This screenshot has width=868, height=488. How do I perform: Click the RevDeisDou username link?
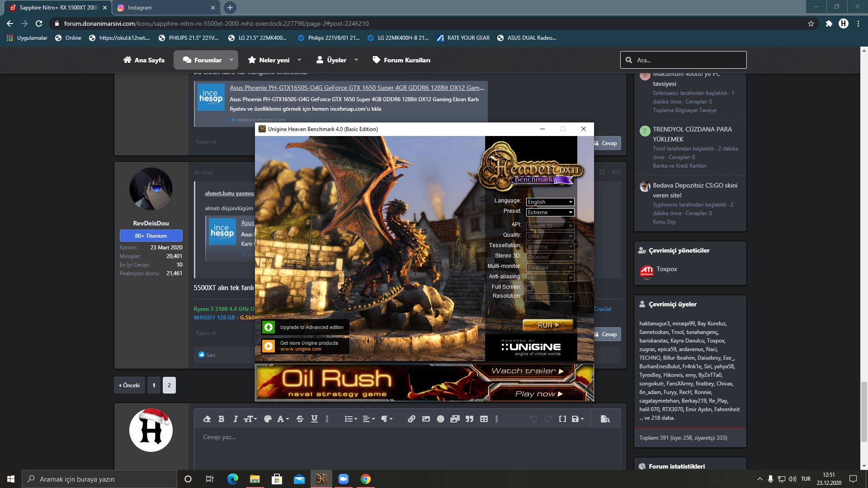click(x=151, y=223)
